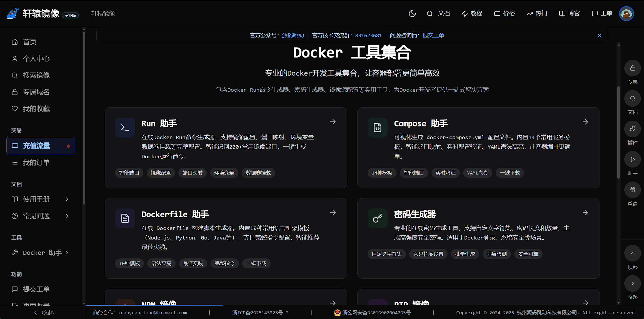Click the 智能端口 tag in Run 助手
644x319 pixels.
click(x=129, y=173)
